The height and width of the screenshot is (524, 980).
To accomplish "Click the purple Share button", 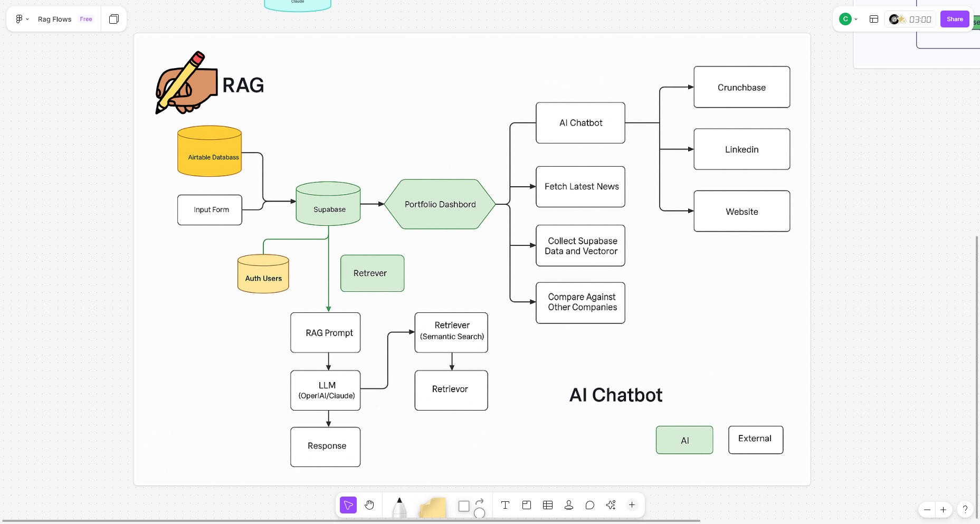I will coord(955,19).
